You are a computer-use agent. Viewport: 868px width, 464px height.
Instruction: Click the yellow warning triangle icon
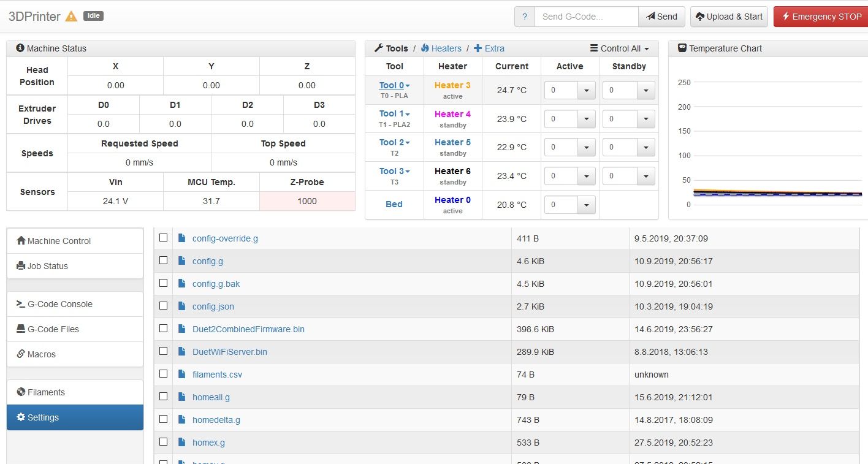click(71, 17)
